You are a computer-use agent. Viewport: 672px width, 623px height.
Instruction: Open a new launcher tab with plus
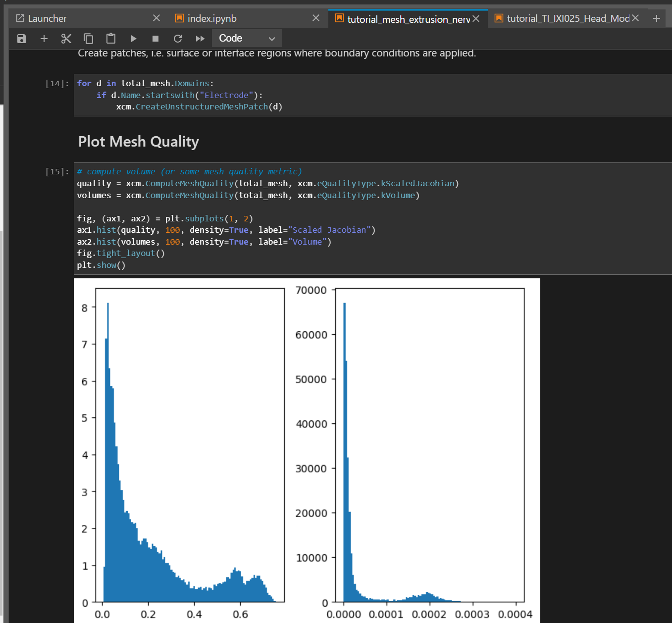[x=657, y=18]
